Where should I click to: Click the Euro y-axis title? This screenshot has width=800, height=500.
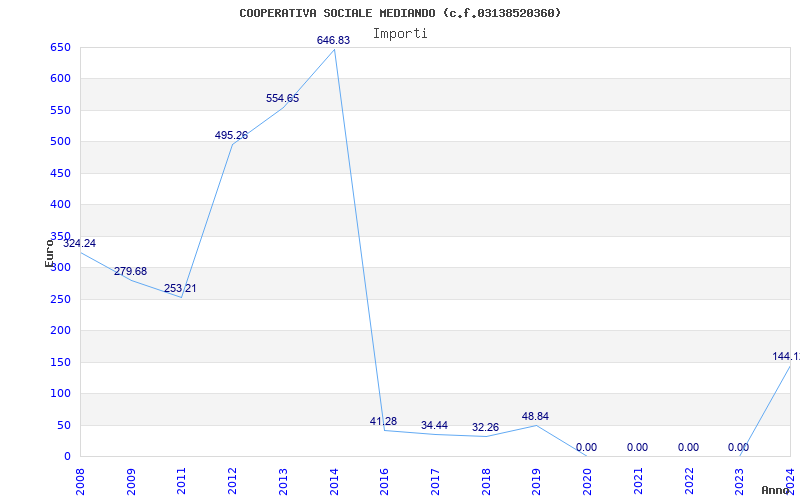click(x=49, y=253)
